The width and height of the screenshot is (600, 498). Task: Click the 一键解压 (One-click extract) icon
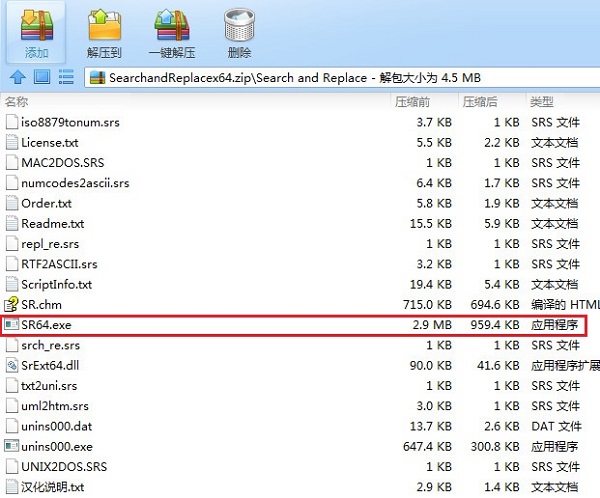tap(172, 25)
